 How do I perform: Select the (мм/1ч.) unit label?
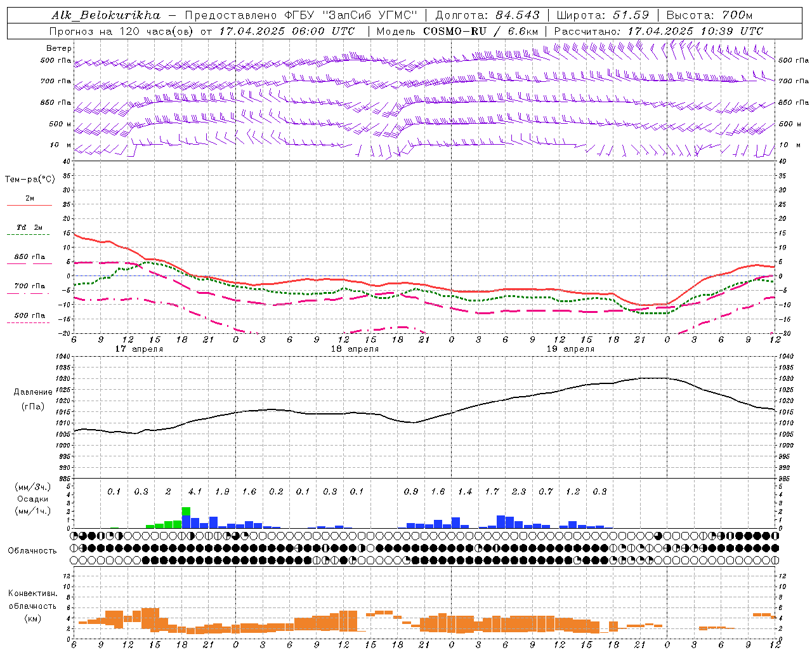pyautogui.click(x=32, y=512)
